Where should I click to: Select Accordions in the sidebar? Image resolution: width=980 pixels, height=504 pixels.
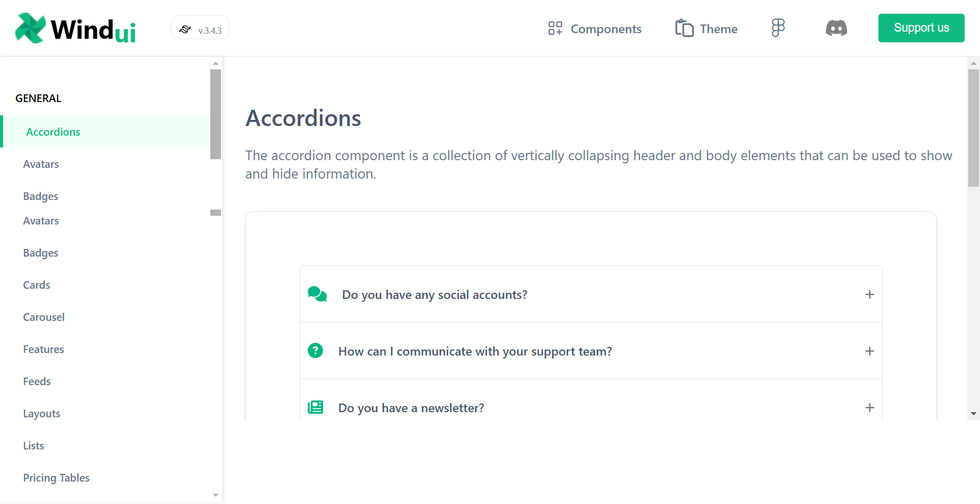[x=53, y=132]
